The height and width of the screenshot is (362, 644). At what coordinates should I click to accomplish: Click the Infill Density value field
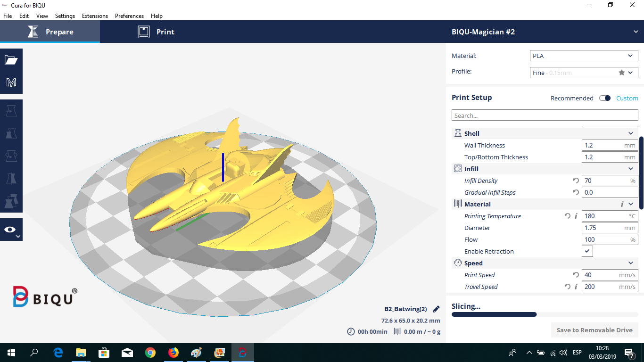pyautogui.click(x=610, y=181)
